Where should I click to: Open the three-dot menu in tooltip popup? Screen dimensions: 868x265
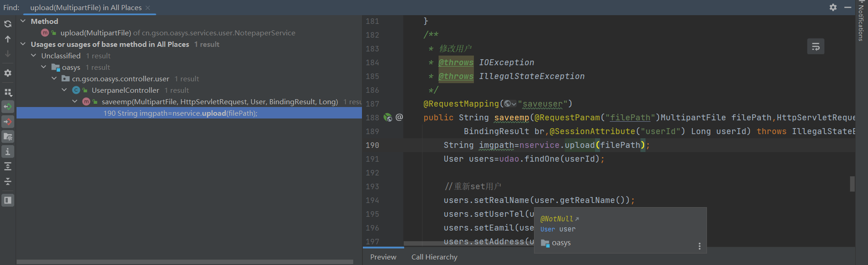699,246
